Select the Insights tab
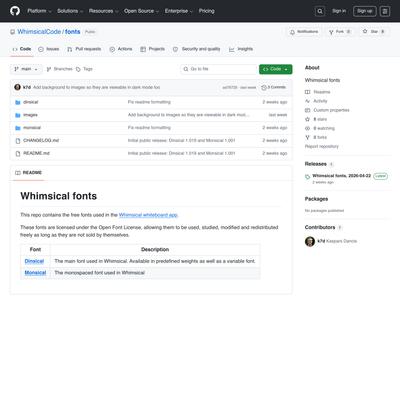This screenshot has height=400, width=400. tap(241, 49)
